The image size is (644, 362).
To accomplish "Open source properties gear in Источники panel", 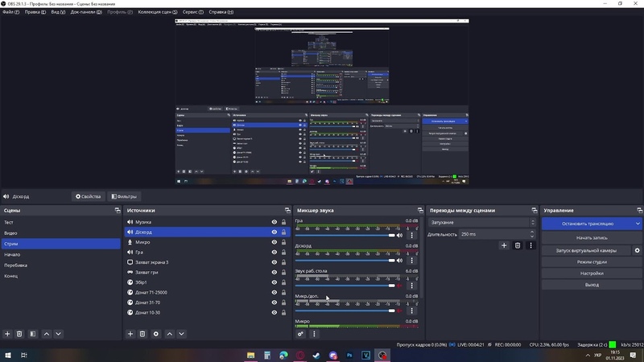I will (x=156, y=334).
